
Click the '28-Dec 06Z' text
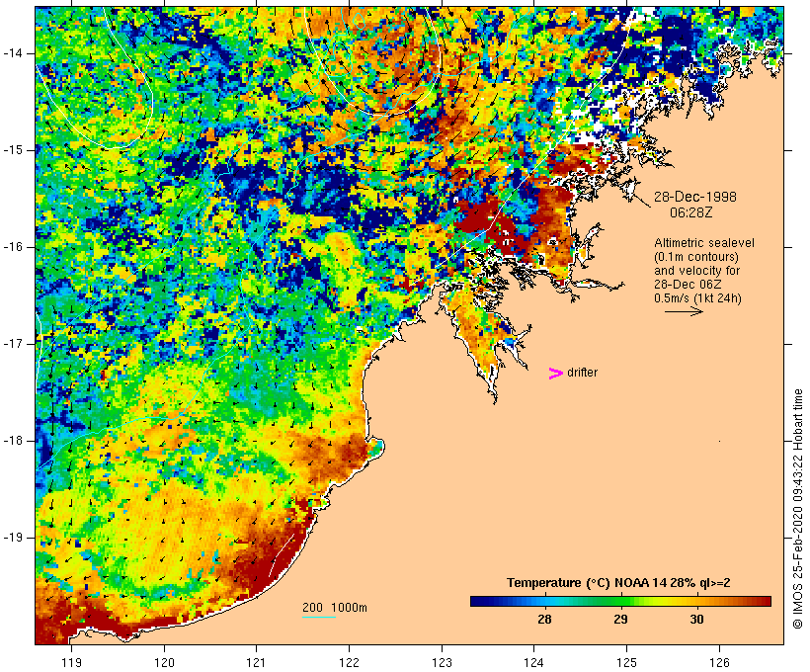click(688, 285)
